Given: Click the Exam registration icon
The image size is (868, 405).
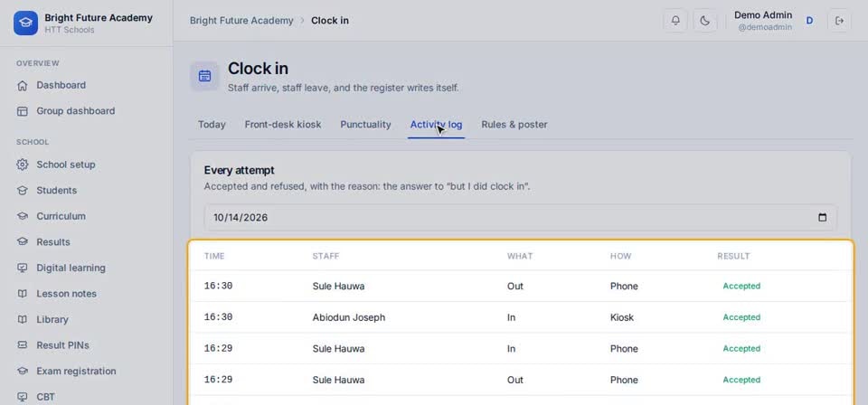Looking at the screenshot, I should [22, 372].
